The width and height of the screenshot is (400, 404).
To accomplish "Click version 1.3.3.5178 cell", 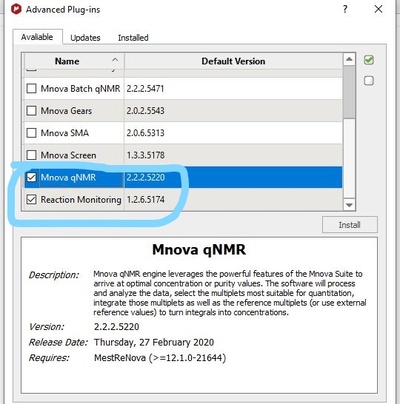I will pos(145,155).
